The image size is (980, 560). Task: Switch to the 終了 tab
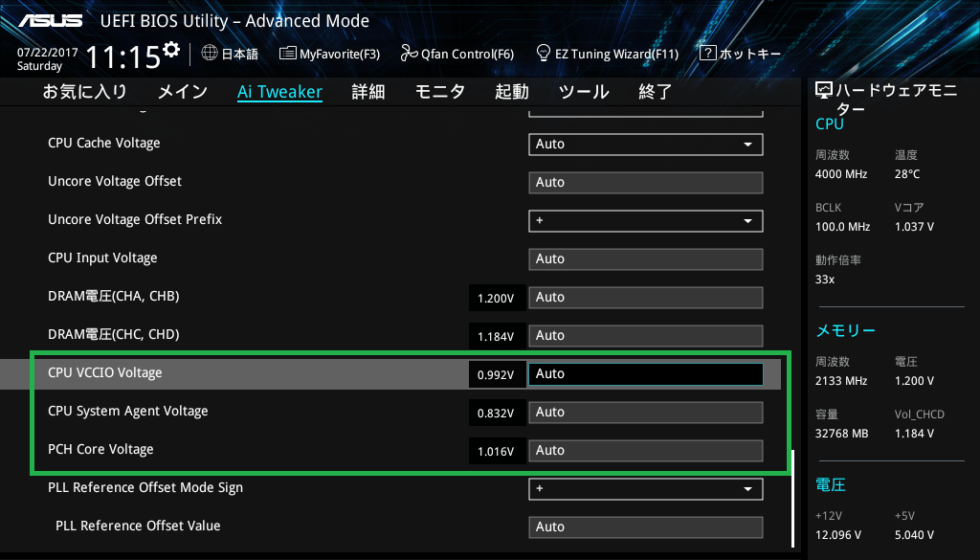[655, 92]
